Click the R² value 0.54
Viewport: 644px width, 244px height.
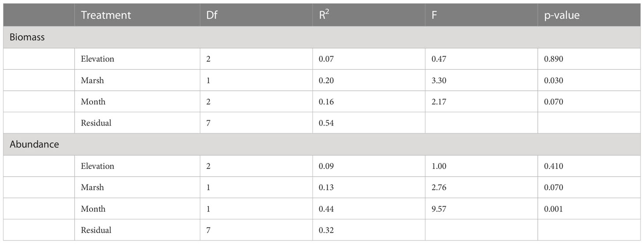click(326, 123)
